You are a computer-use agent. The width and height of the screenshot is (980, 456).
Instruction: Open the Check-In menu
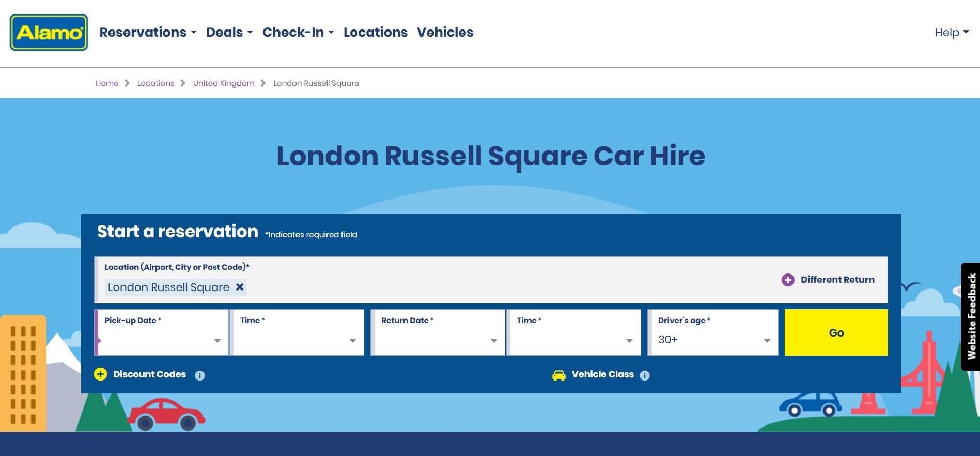click(298, 32)
